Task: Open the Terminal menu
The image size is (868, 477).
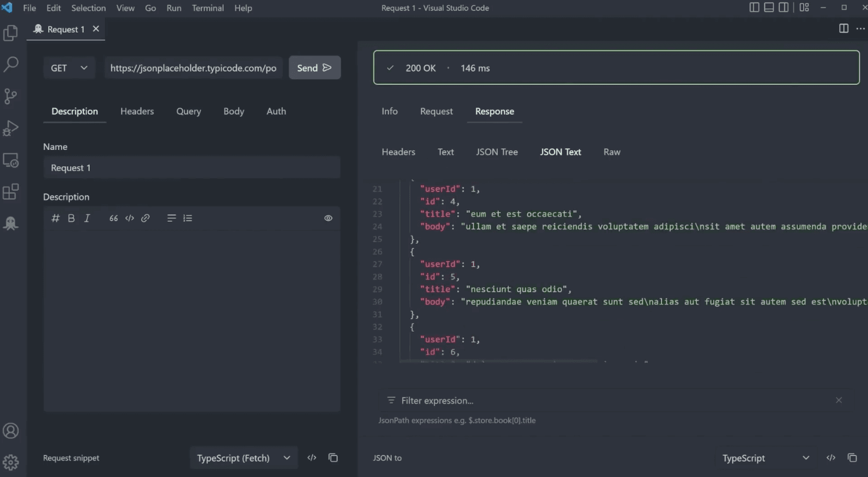Action: point(208,8)
